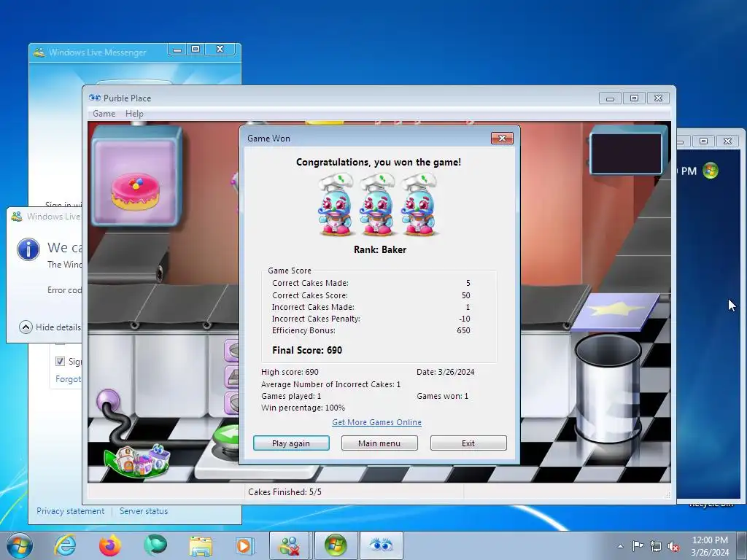747x560 pixels.
Task: Maximize the Purble Place window
Action: 634,98
